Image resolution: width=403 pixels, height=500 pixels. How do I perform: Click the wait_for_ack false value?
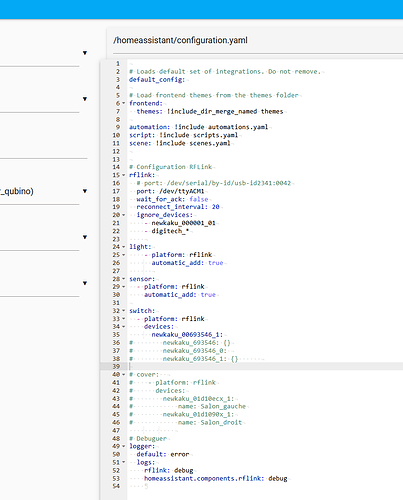click(x=199, y=199)
